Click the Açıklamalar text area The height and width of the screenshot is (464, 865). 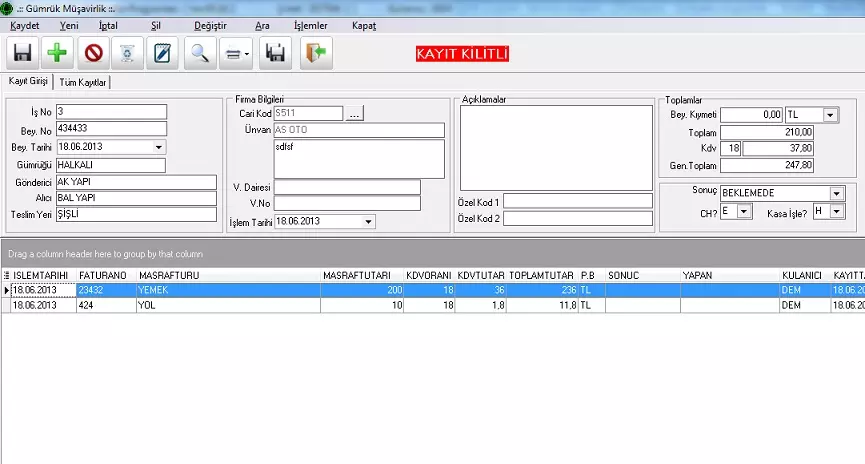pyautogui.click(x=555, y=147)
